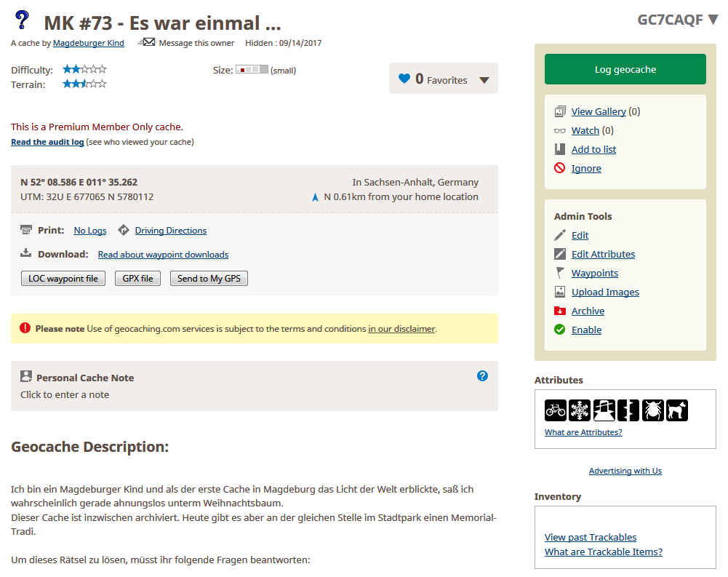
Task: Open the No Logs print link
Action: coord(90,231)
